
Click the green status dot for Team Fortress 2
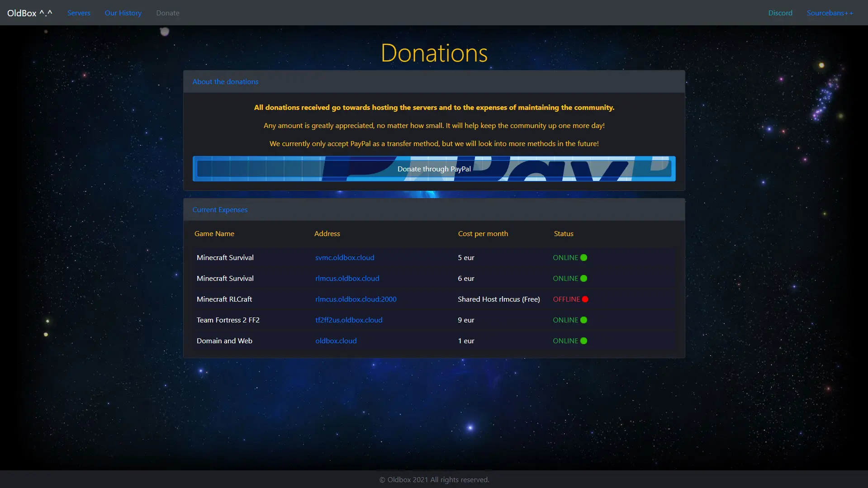[x=583, y=320]
